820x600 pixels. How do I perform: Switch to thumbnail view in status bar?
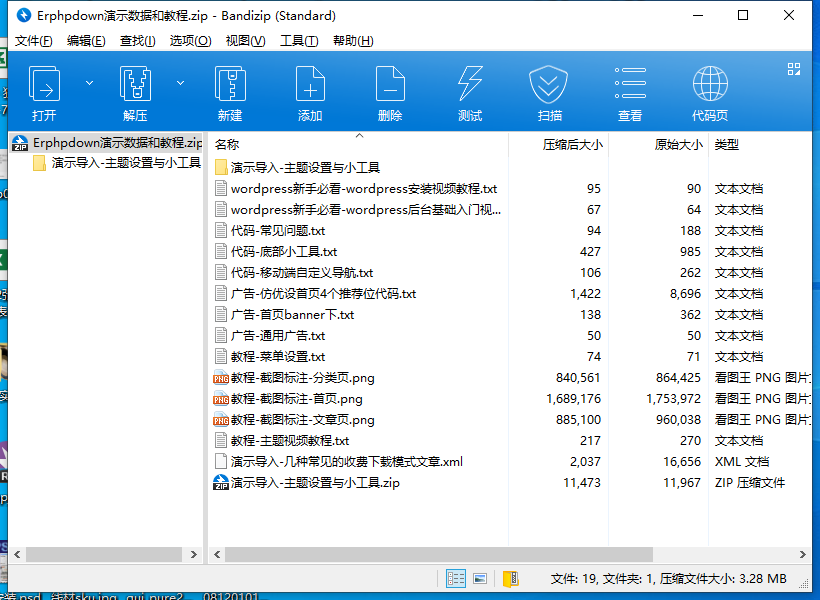(480, 579)
